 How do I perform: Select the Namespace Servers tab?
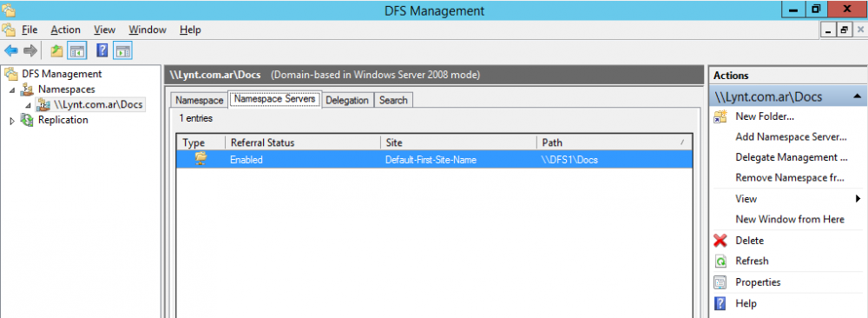[274, 99]
